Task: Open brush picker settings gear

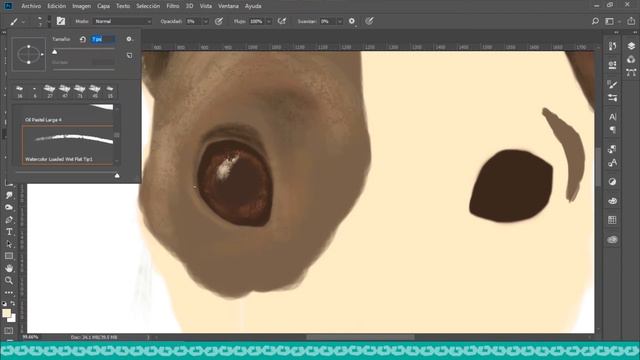Action: click(129, 39)
